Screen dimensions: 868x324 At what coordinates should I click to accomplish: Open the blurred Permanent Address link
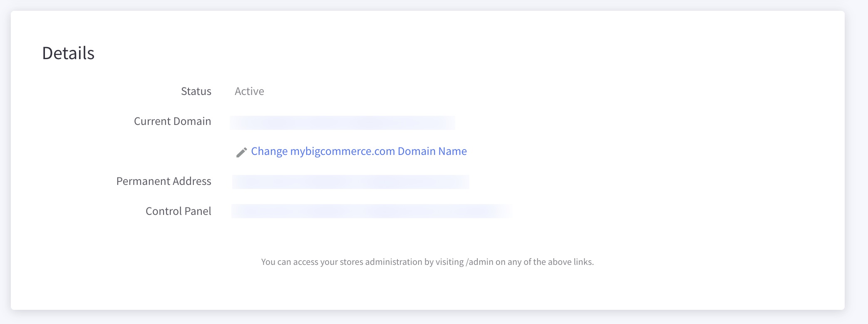[x=350, y=182]
